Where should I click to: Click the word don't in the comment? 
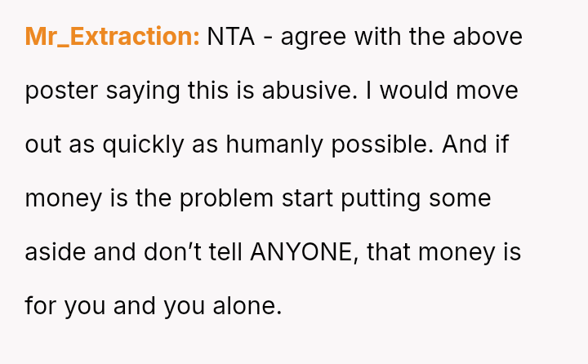pos(161,252)
